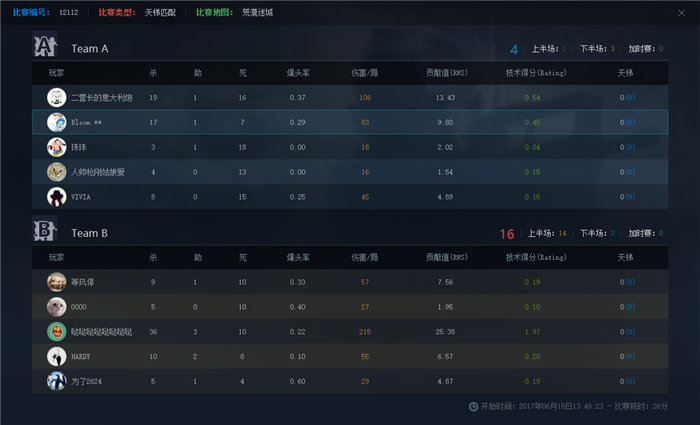
Task: Click the Team A emblem icon
Action: (45, 47)
